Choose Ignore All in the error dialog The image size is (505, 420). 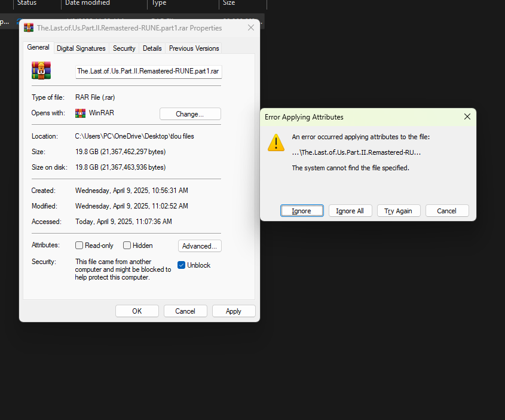click(350, 211)
